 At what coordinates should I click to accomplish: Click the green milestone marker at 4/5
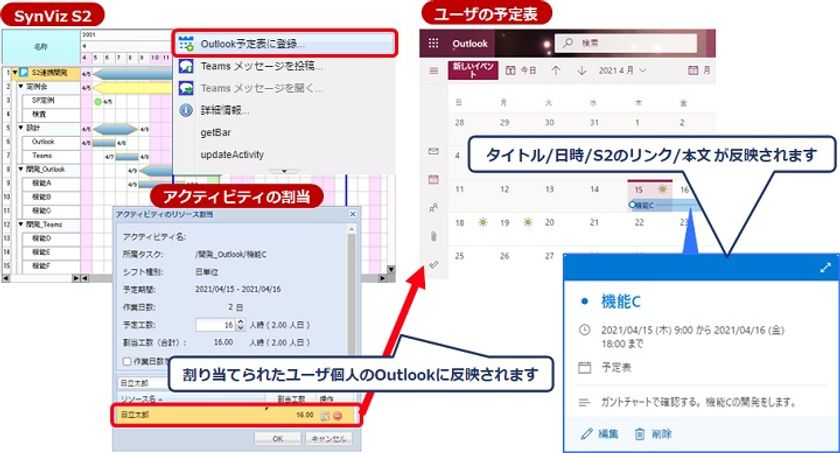pyautogui.click(x=98, y=101)
